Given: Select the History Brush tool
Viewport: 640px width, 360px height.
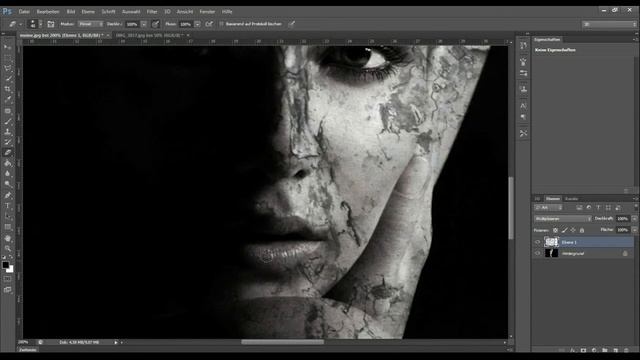Looking at the screenshot, I should pyautogui.click(x=8, y=142).
